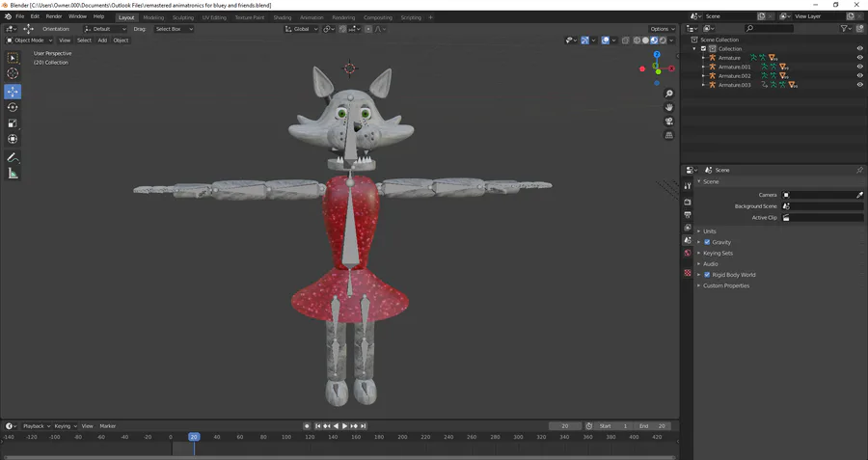868x460 pixels.
Task: Click the Blender logo menu icon
Action: click(8, 16)
